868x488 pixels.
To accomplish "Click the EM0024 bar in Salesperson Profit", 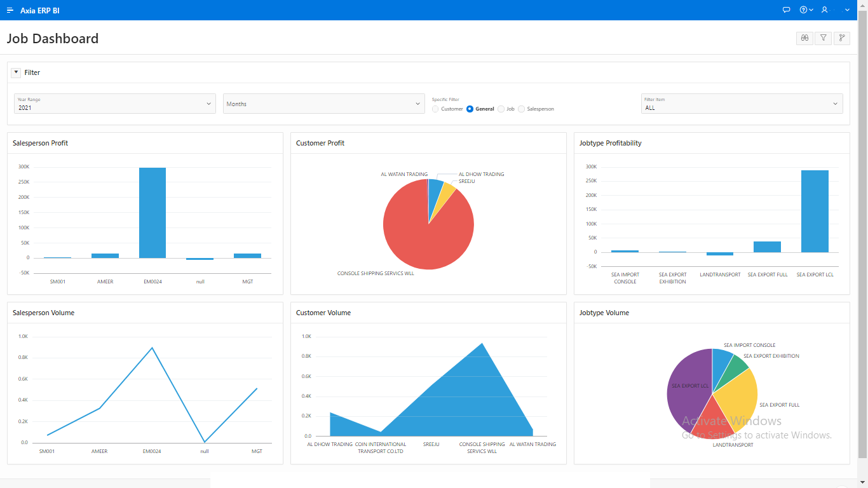I will click(153, 211).
